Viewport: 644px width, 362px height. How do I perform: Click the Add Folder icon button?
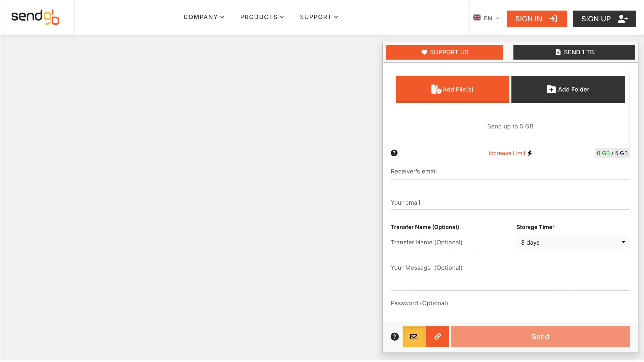551,89
